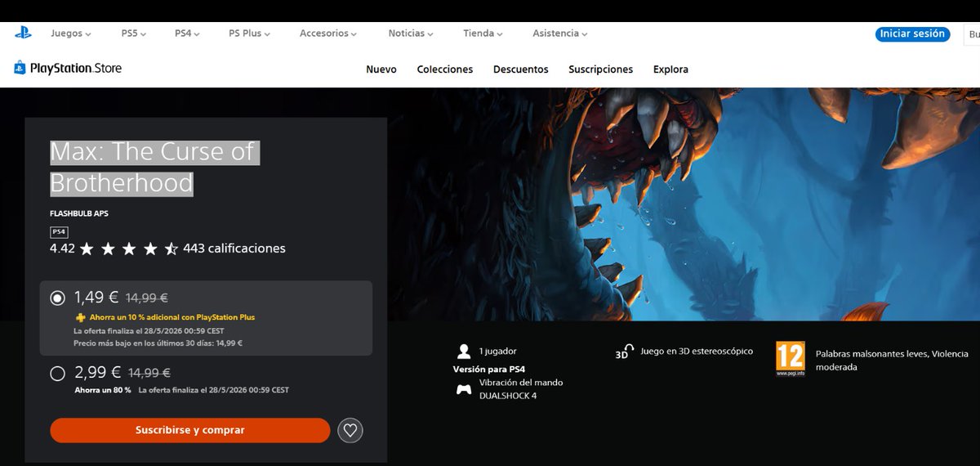Click the strikethrough 14,99 € beside 1,49 €
Screen dimensions: 980x466
147,298
